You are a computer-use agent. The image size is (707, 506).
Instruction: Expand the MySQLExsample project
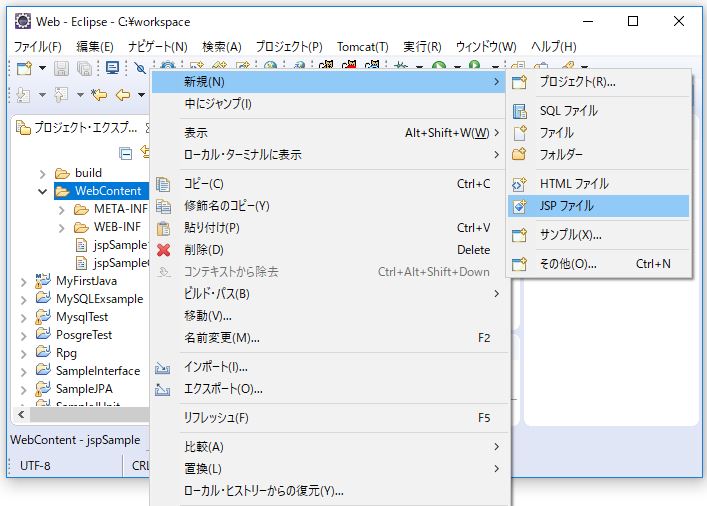click(23, 300)
